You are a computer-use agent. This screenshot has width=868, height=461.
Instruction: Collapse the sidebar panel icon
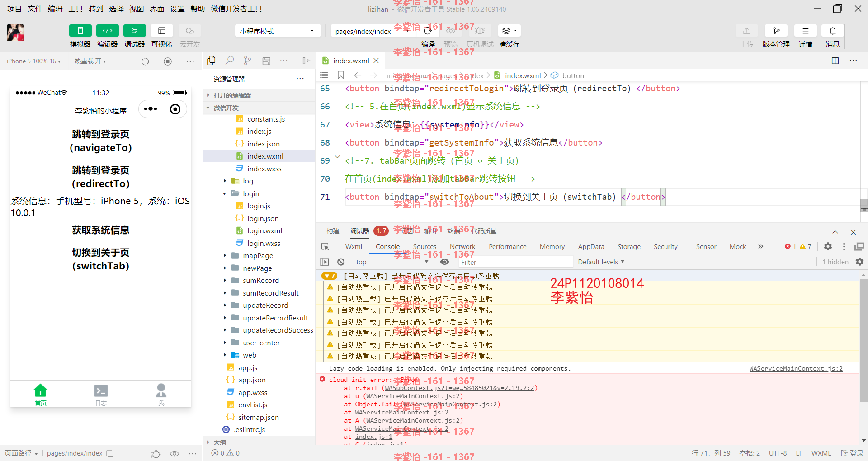pyautogui.click(x=306, y=61)
